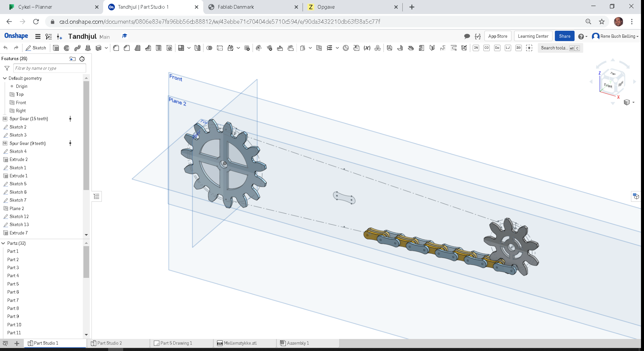This screenshot has height=351, width=644.
Task: Select the Sweep tool
Action: point(77,48)
